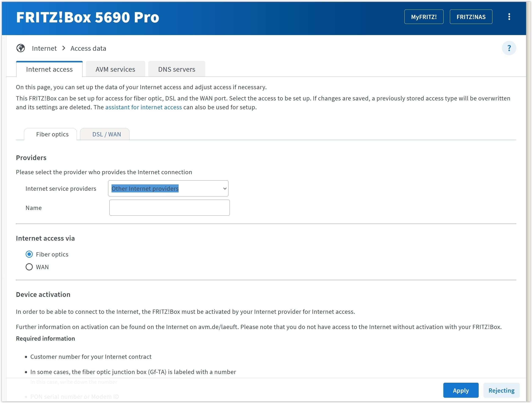This screenshot has width=532, height=403.
Task: Click the Internet access via heading
Action: [x=45, y=238]
